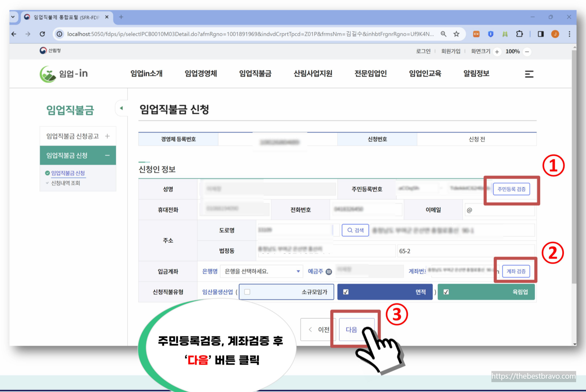Uncheck the 육림업 checkbox
This screenshot has height=392, width=586.
(446, 292)
